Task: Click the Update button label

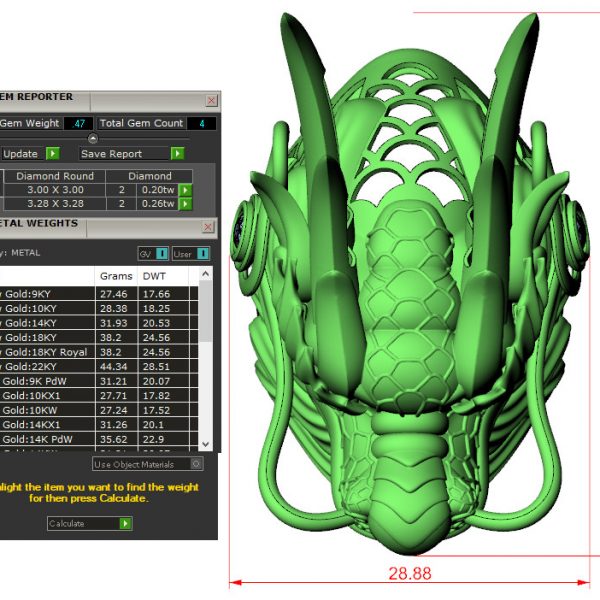Action: click(20, 154)
